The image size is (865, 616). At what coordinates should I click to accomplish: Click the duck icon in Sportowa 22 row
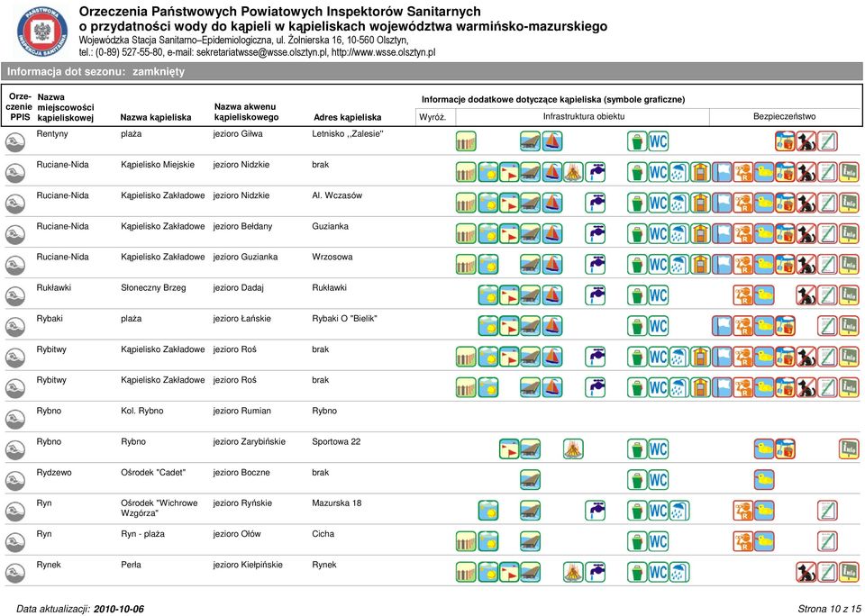[x=764, y=448]
